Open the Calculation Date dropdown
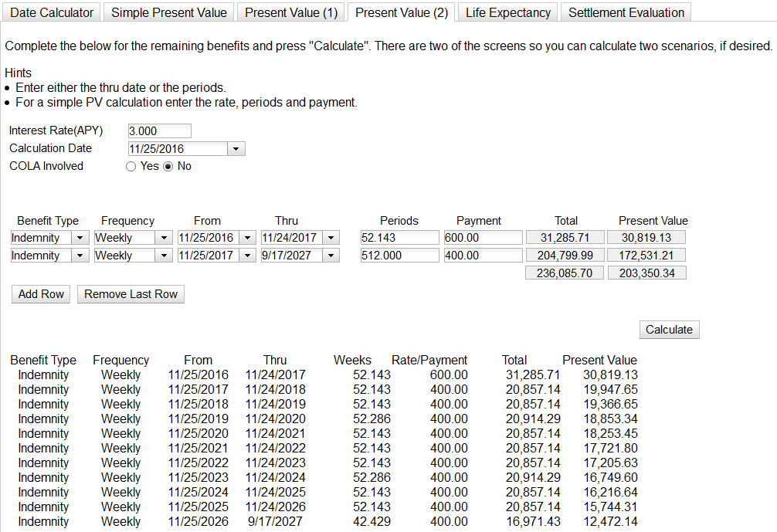 point(236,148)
